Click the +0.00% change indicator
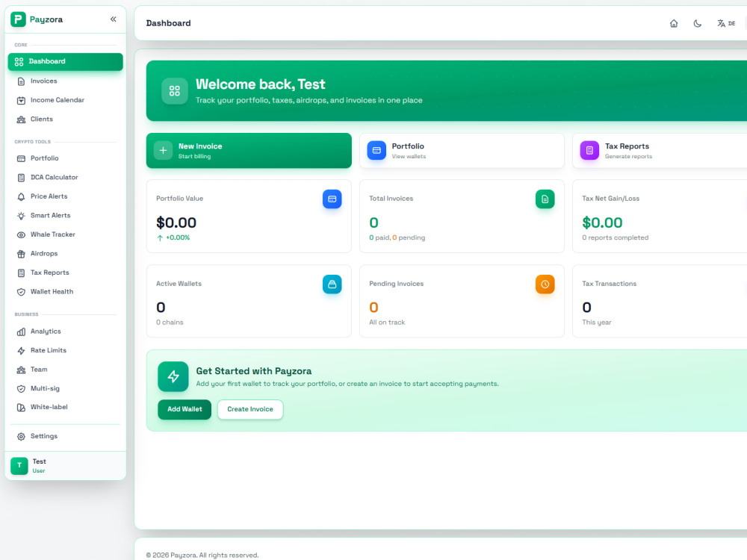The height and width of the screenshot is (560, 747). click(x=173, y=237)
